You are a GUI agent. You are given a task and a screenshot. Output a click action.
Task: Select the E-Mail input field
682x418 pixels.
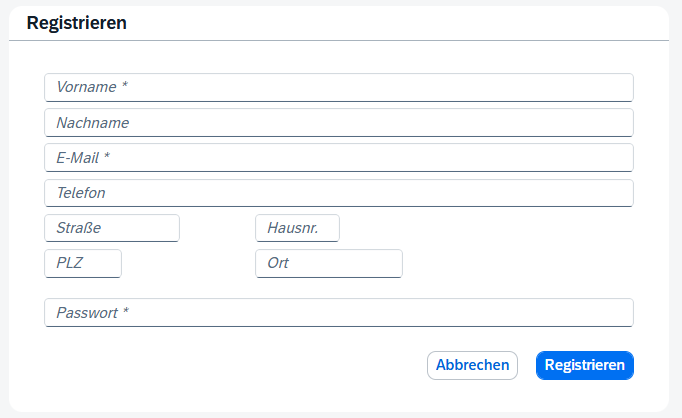coord(338,157)
